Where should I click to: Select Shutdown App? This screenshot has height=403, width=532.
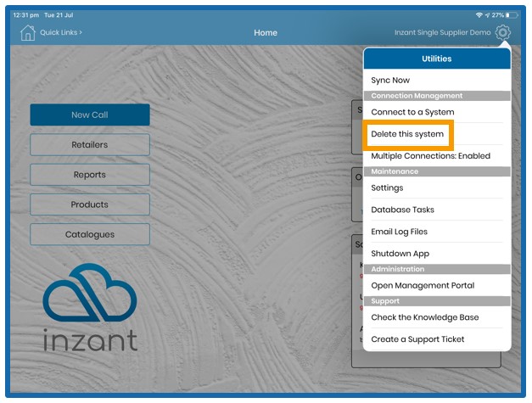(x=437, y=254)
